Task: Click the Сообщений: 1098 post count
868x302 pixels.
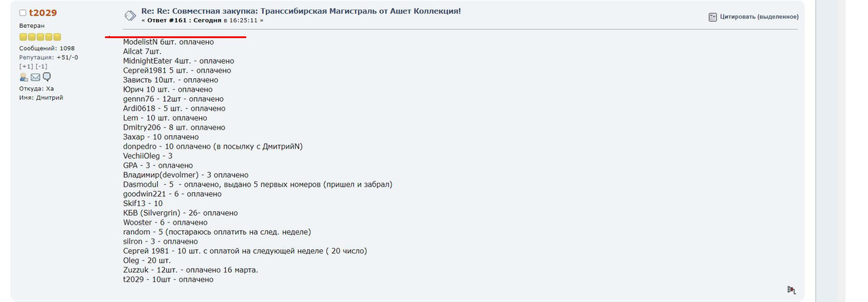Action: (47, 48)
